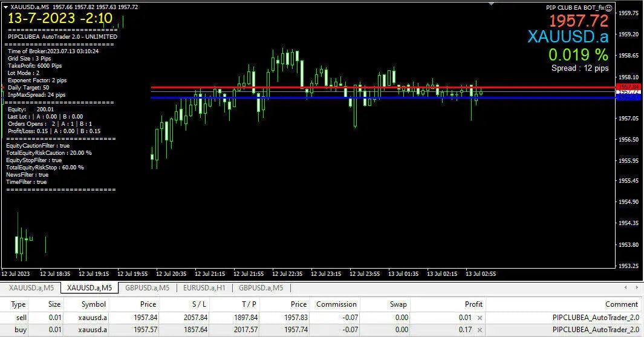Click the 1959.75 price axis label

(x=628, y=13)
